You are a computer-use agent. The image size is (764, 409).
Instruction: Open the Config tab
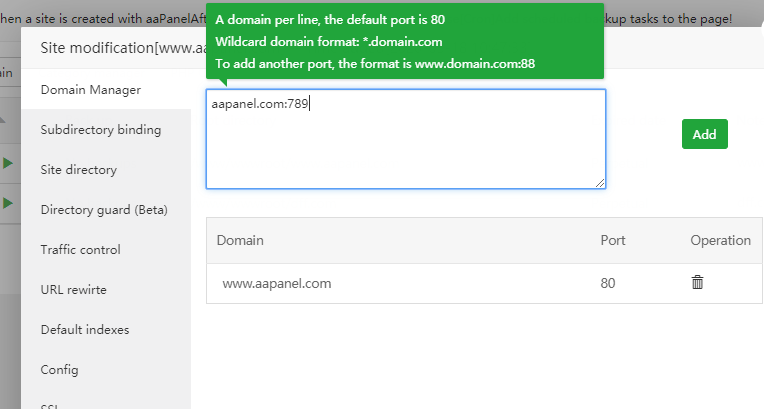pos(59,370)
